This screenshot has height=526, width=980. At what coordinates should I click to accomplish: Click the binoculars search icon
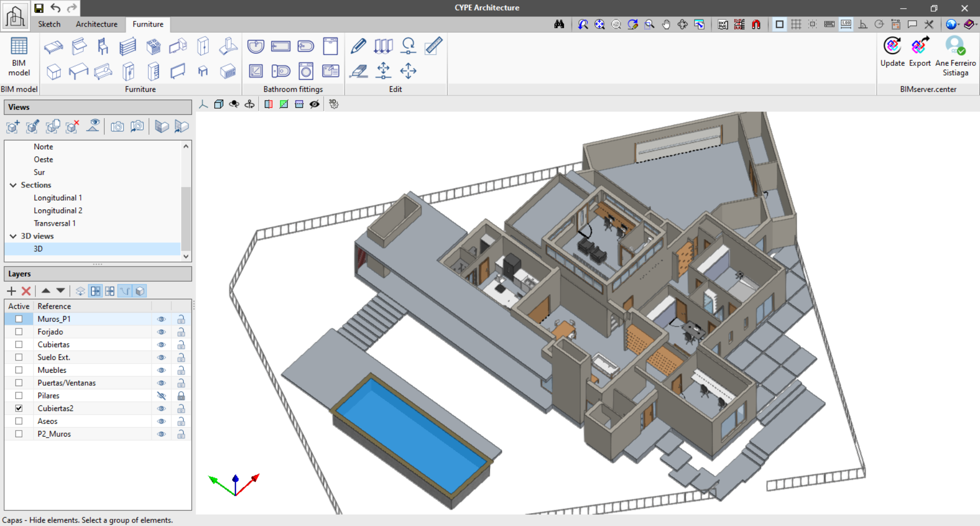(559, 25)
